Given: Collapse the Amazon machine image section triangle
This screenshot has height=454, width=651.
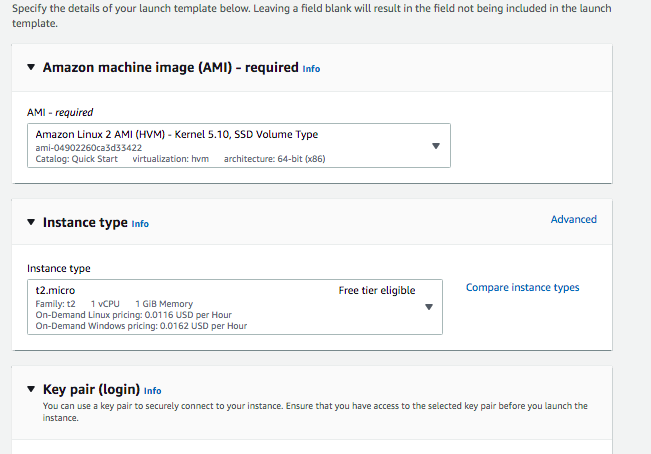Looking at the screenshot, I should coord(31,68).
